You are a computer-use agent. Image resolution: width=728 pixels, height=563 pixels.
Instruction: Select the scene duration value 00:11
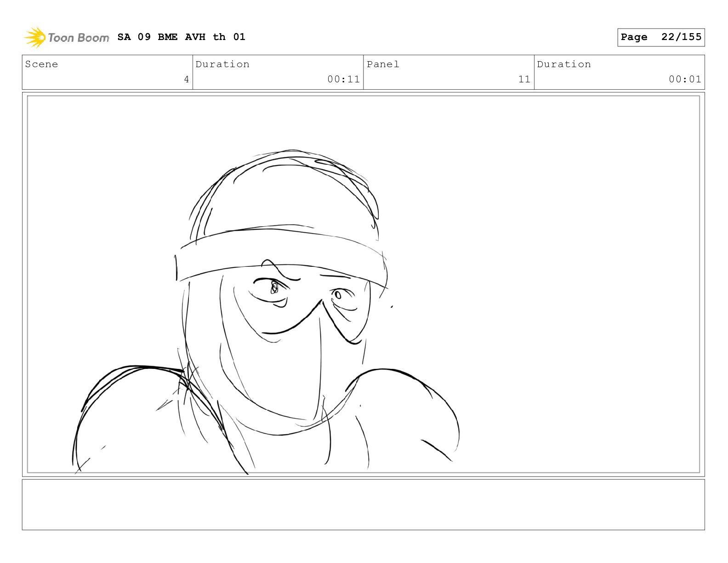coord(343,79)
